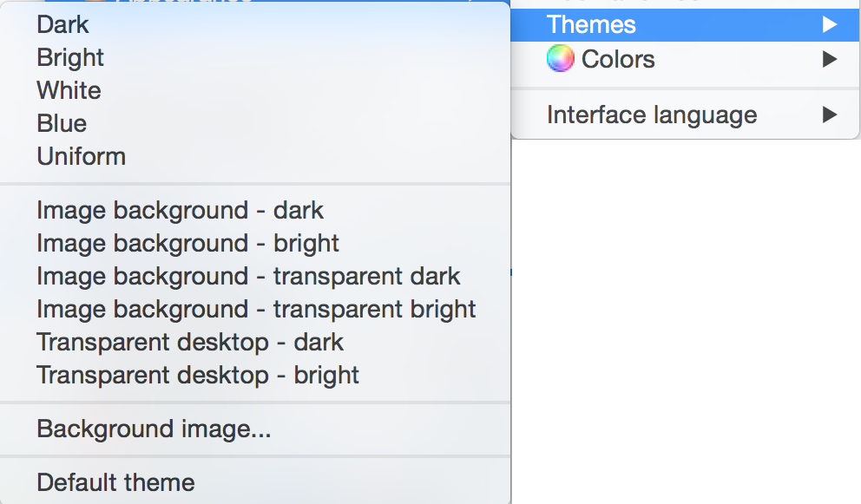Open the Colors menu item

[x=618, y=59]
